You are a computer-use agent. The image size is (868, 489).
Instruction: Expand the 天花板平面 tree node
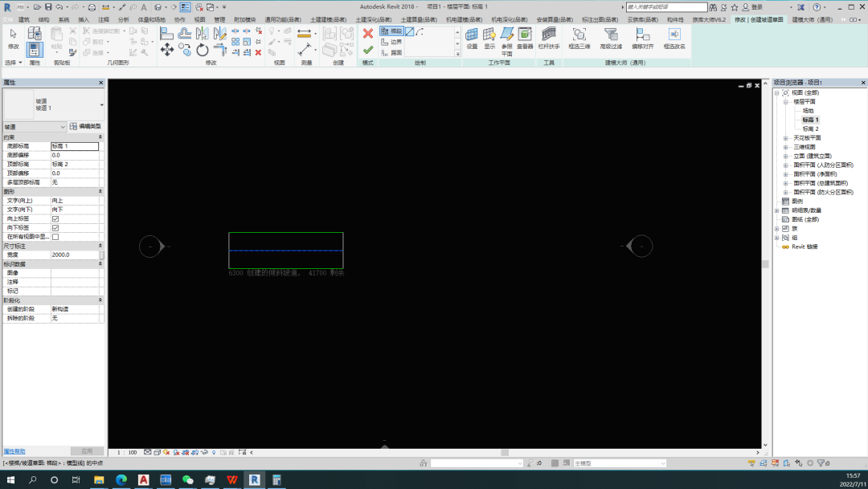click(785, 138)
